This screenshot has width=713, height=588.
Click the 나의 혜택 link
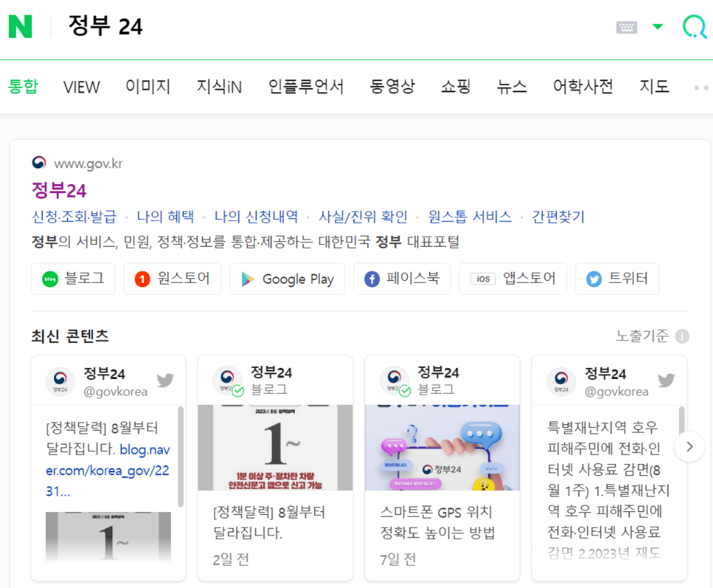(x=165, y=217)
